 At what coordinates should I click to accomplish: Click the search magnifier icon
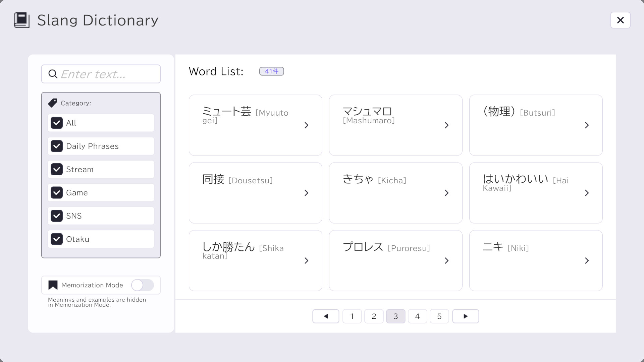53,74
